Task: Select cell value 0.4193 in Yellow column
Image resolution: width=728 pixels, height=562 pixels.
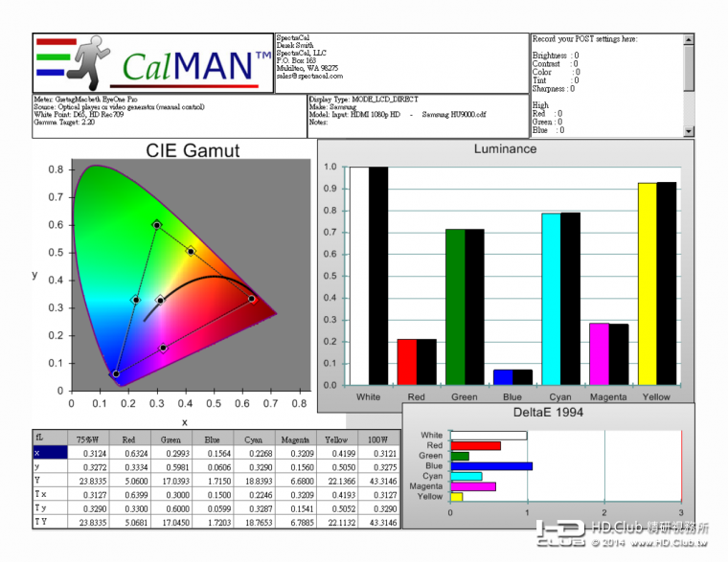Action: (337, 495)
